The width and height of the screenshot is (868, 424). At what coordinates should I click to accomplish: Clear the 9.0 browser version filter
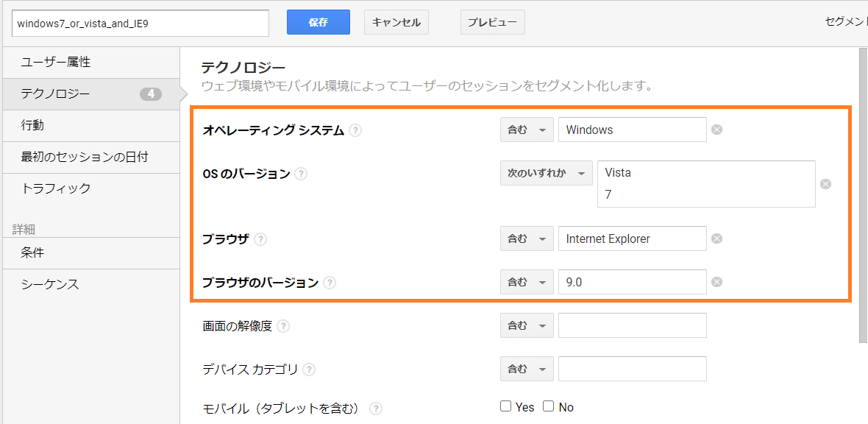click(x=716, y=282)
